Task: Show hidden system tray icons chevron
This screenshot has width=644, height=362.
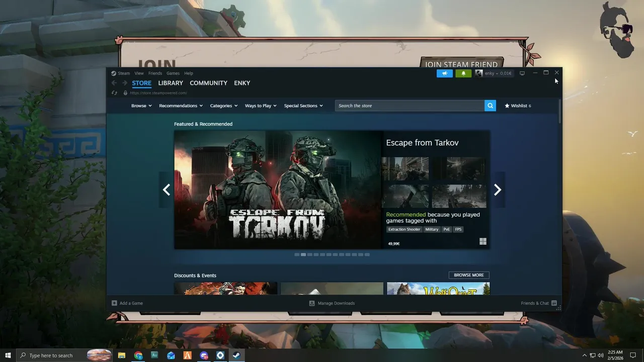Action: (584, 355)
